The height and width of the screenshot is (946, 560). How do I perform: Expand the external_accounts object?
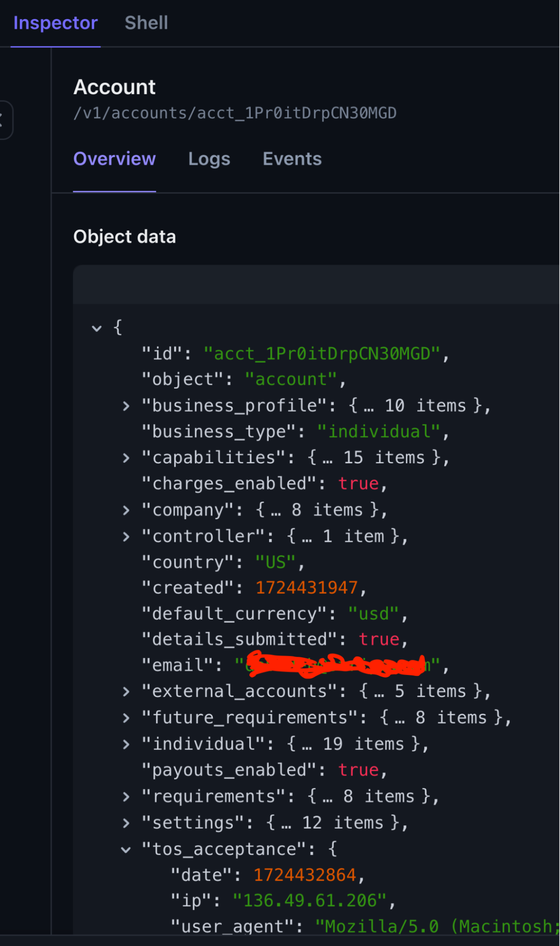[x=126, y=692]
